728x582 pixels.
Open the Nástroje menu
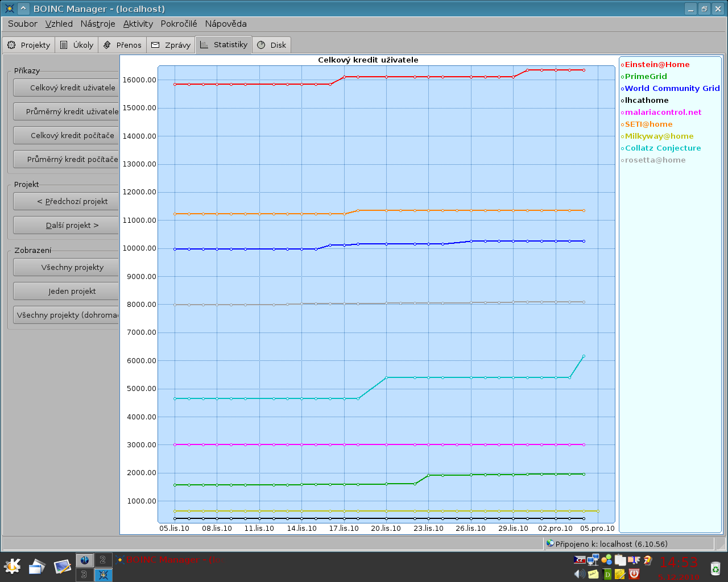pyautogui.click(x=98, y=24)
